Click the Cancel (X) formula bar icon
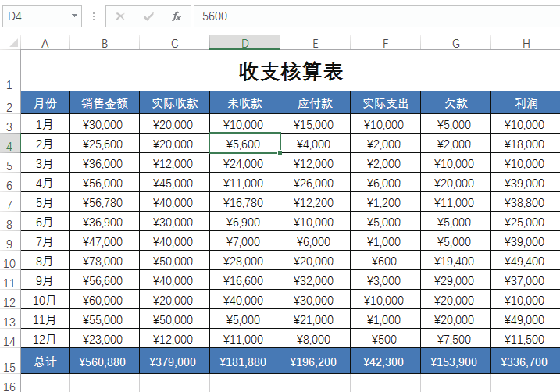This screenshot has width=560, height=392. (x=120, y=16)
